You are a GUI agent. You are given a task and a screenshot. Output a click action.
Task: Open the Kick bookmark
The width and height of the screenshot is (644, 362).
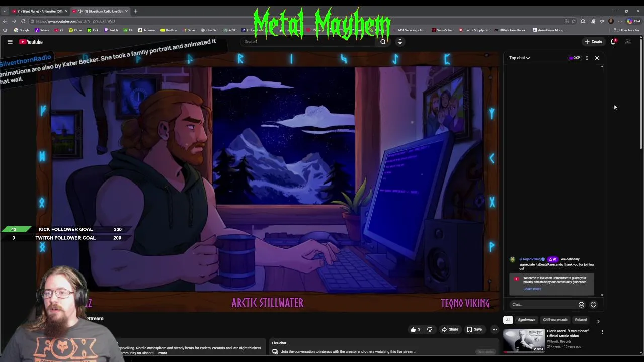click(x=93, y=30)
